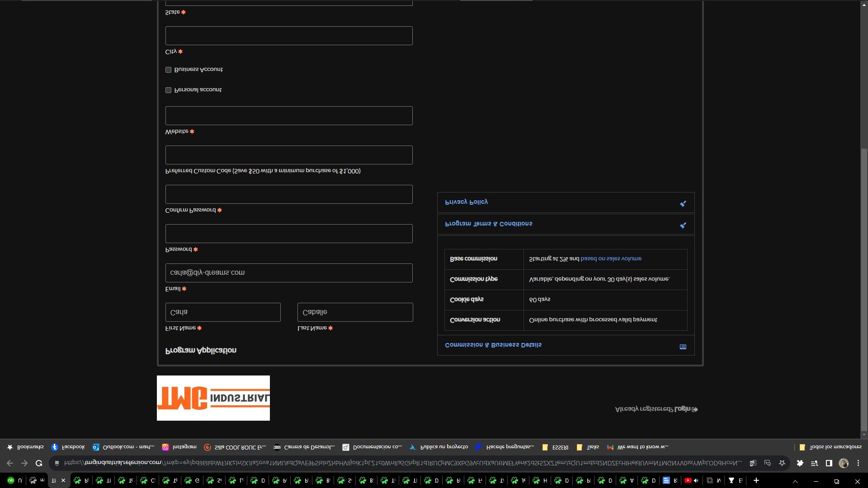The width and height of the screenshot is (868, 488).
Task: Open the We want to know bookmark
Action: tap(637, 447)
